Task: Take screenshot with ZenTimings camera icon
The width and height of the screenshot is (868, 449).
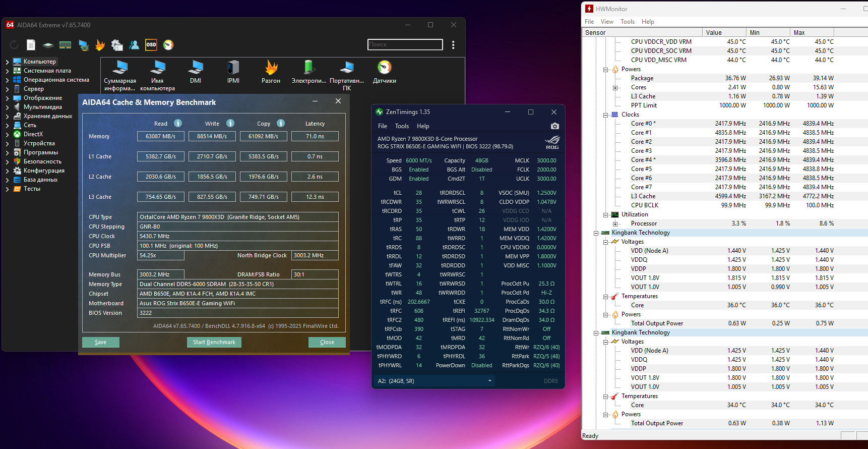Action: point(555,126)
